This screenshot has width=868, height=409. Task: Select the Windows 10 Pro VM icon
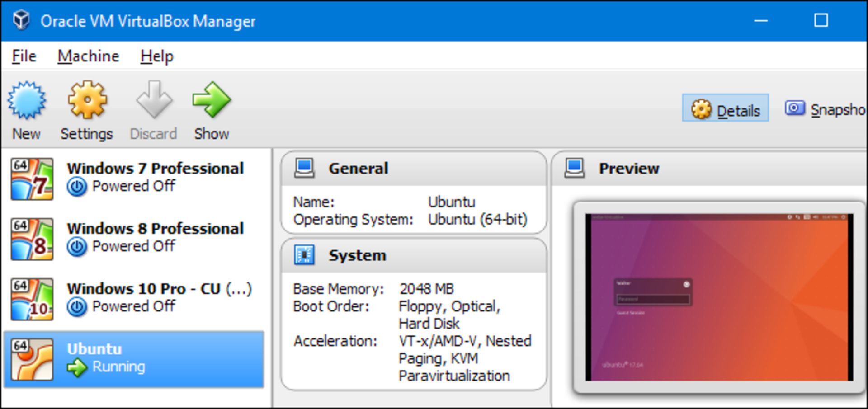[x=32, y=299]
